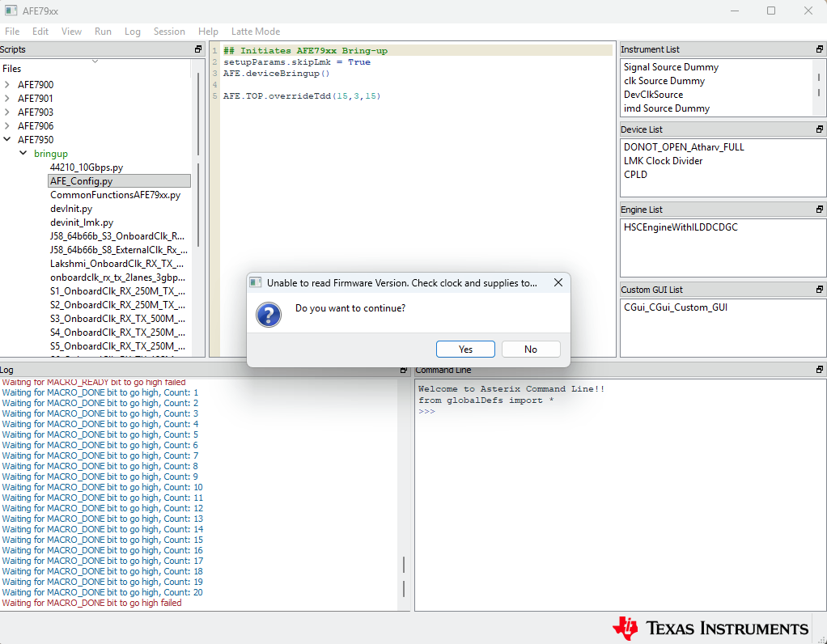This screenshot has width=827, height=644.
Task: Select onboardclk_rx_tx_2lanes script
Action: point(117,278)
